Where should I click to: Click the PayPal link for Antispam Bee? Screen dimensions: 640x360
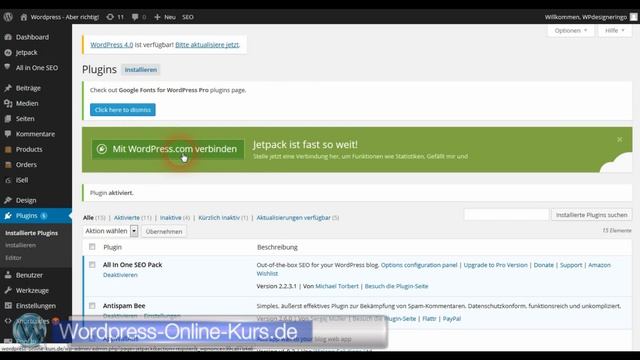point(452,319)
